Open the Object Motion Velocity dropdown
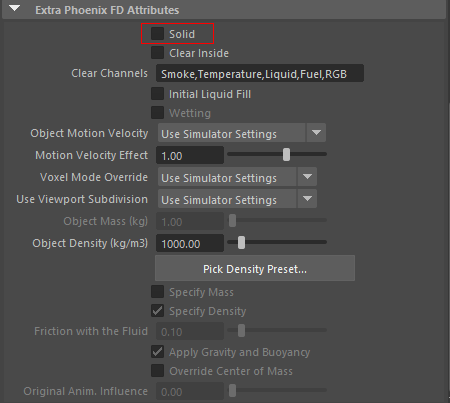 pyautogui.click(x=242, y=133)
